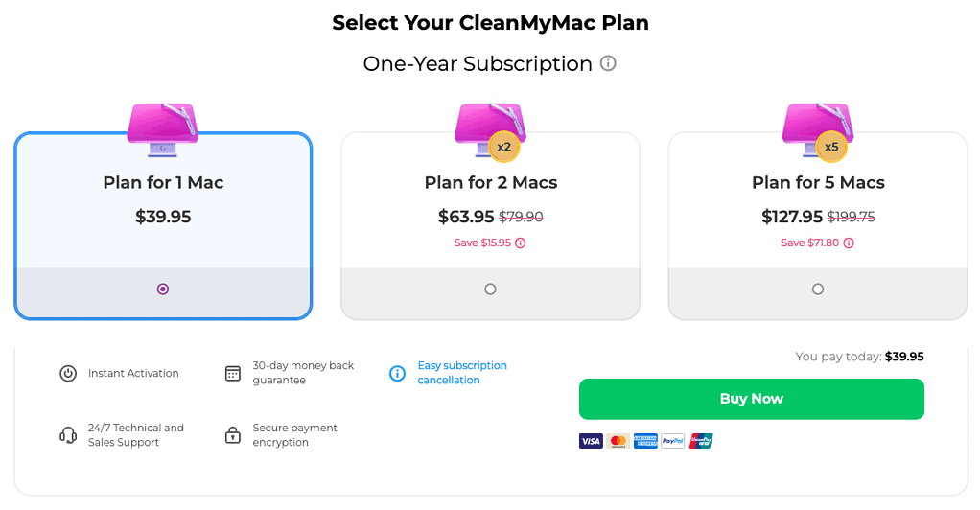Viewport: 980px width, 510px height.
Task: Select the Plan for 2 Macs radio button
Action: pos(490,289)
